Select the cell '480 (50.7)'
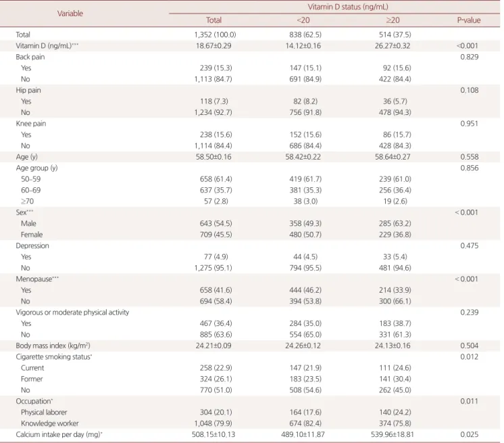The image size is (504, 443). click(305, 235)
